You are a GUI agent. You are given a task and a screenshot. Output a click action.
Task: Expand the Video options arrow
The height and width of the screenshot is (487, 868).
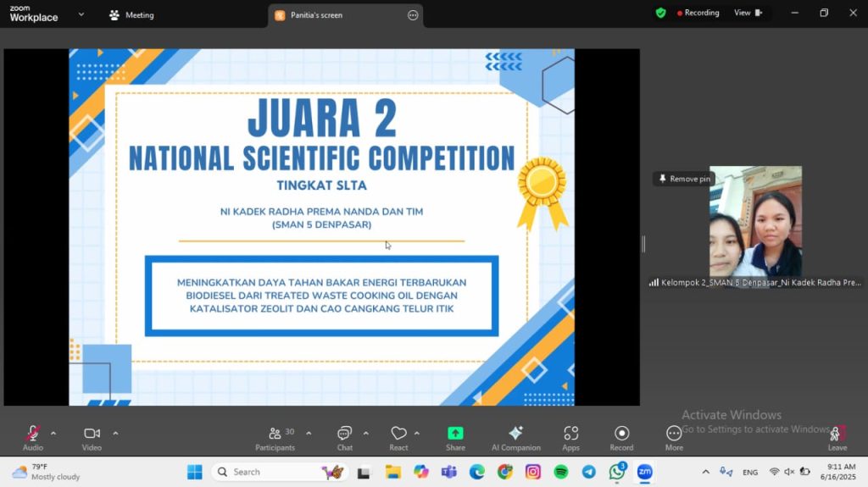[x=115, y=433]
